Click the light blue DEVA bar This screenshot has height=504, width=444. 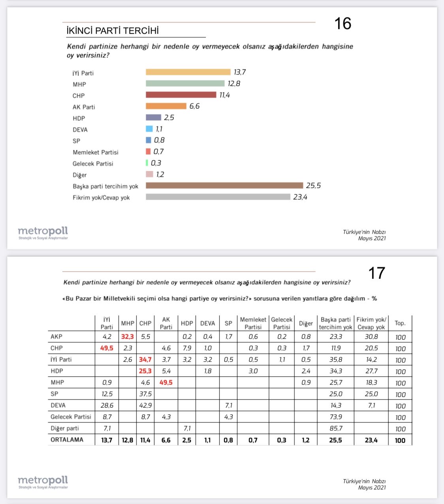[149, 129]
